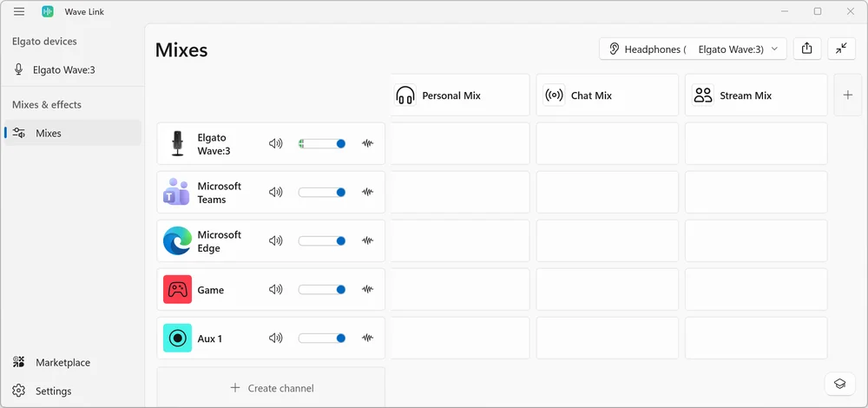Click the Microsoft Teams channel name
This screenshot has width=868, height=408.
click(220, 193)
